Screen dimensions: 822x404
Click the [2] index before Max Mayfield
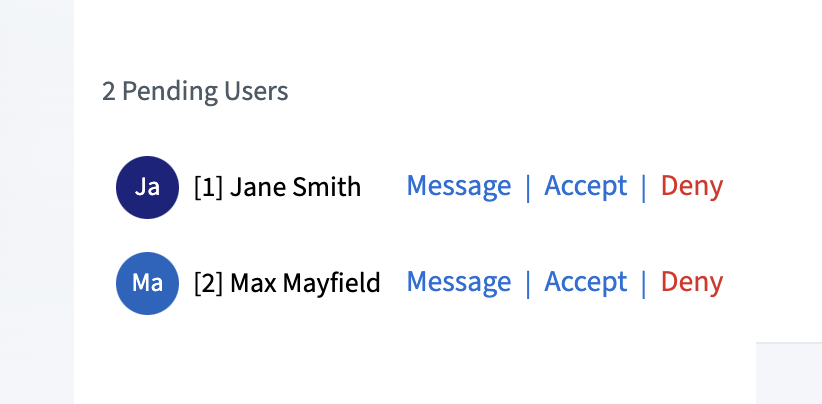208,283
